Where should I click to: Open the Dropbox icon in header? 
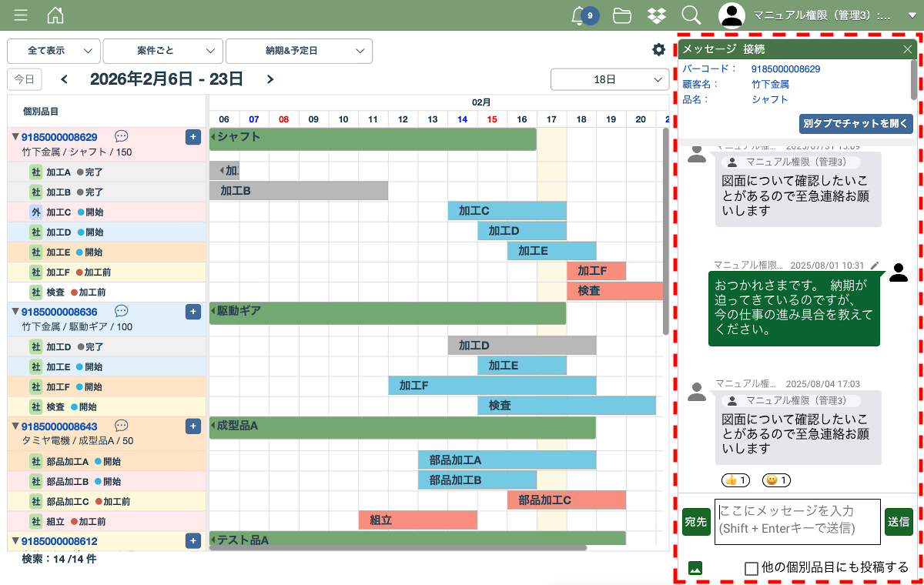pyautogui.click(x=657, y=15)
